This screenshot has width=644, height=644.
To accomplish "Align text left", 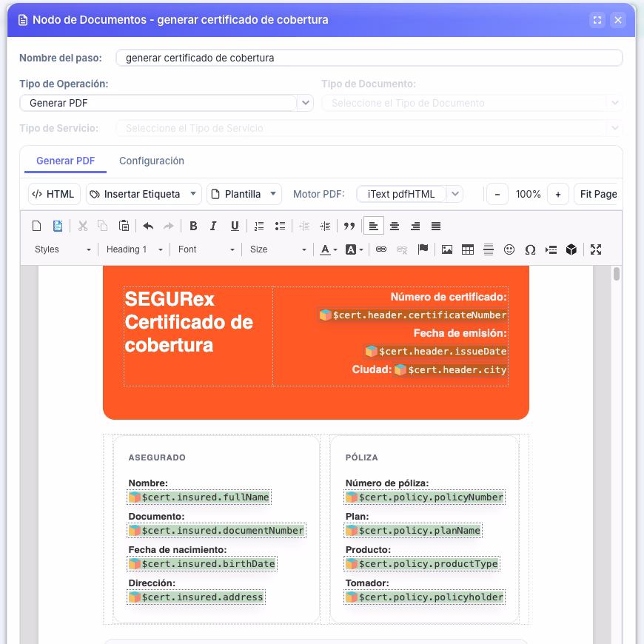I will tap(374, 226).
